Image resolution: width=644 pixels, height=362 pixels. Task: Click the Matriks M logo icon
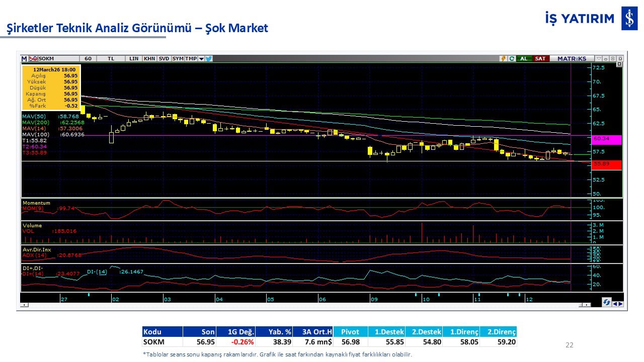[x=24, y=58]
